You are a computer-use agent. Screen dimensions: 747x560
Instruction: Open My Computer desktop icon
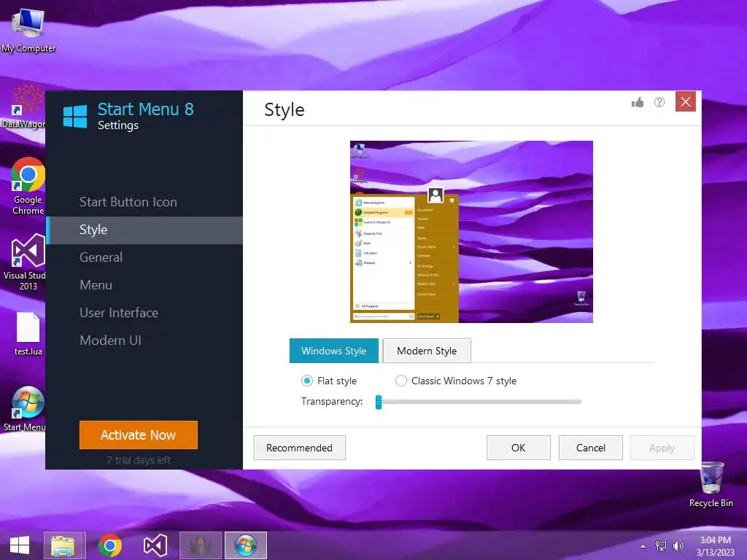(x=28, y=29)
